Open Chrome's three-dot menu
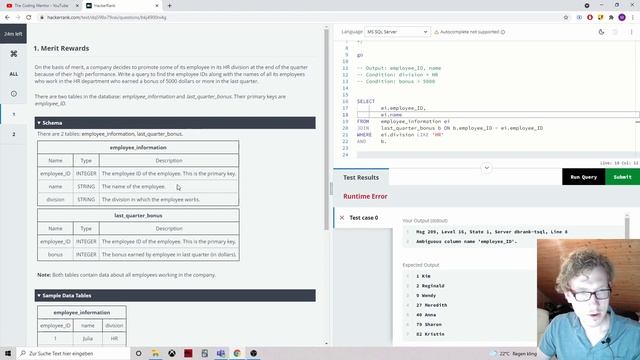Image resolution: width=640 pixels, height=360 pixels. click(633, 18)
